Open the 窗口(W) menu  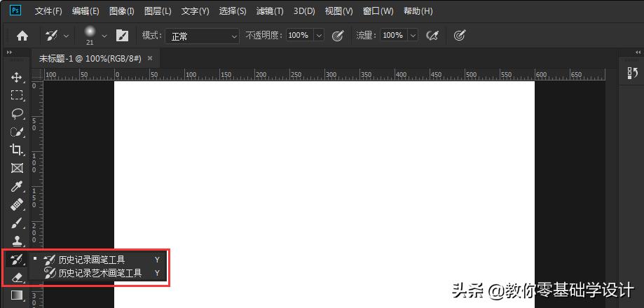[x=378, y=11]
